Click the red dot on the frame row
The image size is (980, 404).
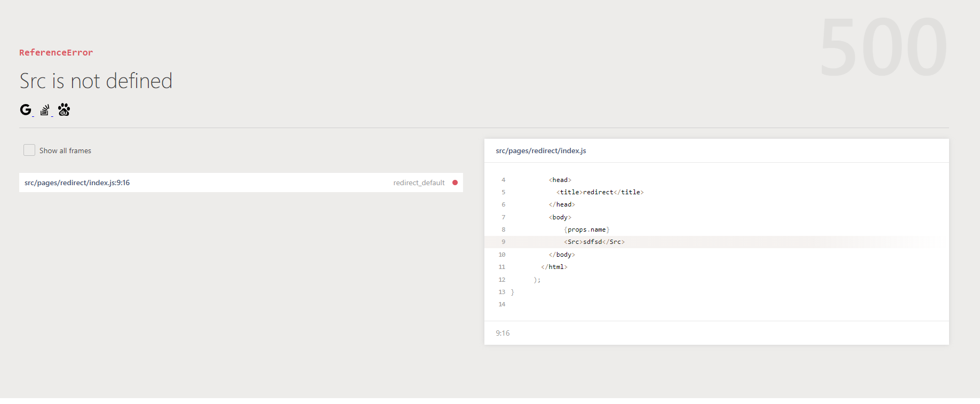pyautogui.click(x=455, y=183)
